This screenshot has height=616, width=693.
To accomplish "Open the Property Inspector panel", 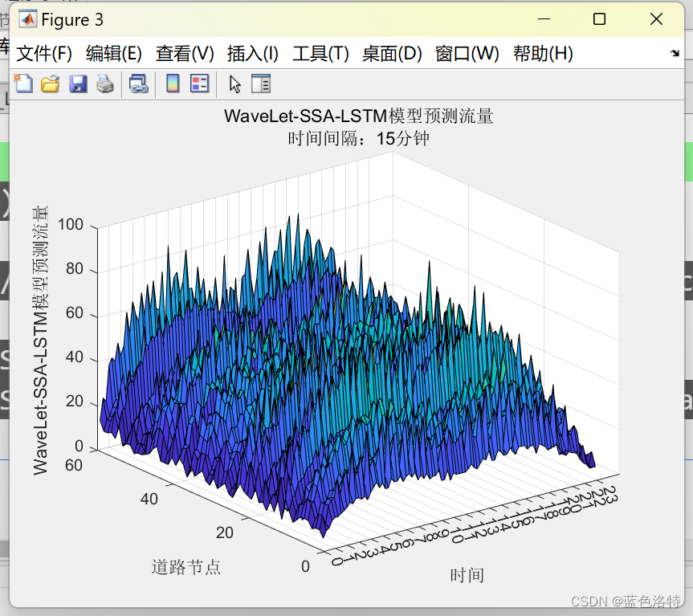I will pos(260,83).
